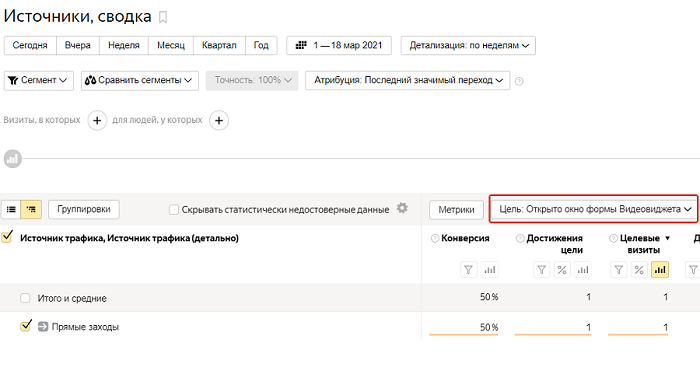Image resolution: width=700 pixels, height=371 pixels.
Task: Open the Сегмент dropdown
Action: 39,81
